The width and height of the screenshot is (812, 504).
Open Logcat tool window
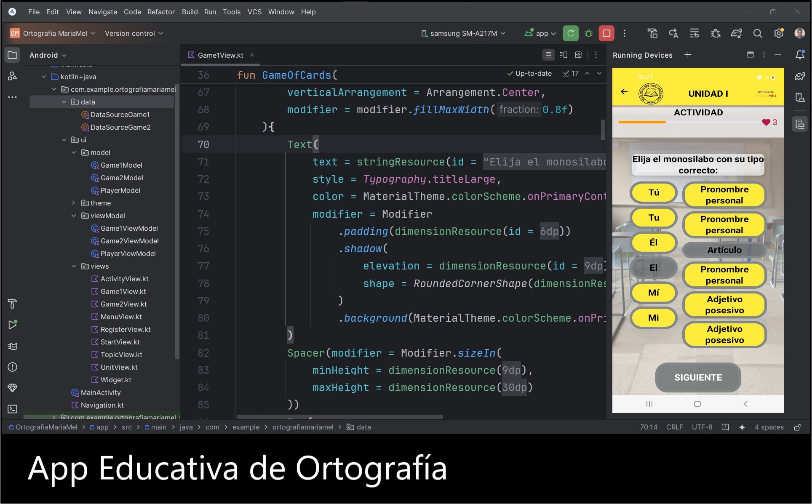point(12,346)
